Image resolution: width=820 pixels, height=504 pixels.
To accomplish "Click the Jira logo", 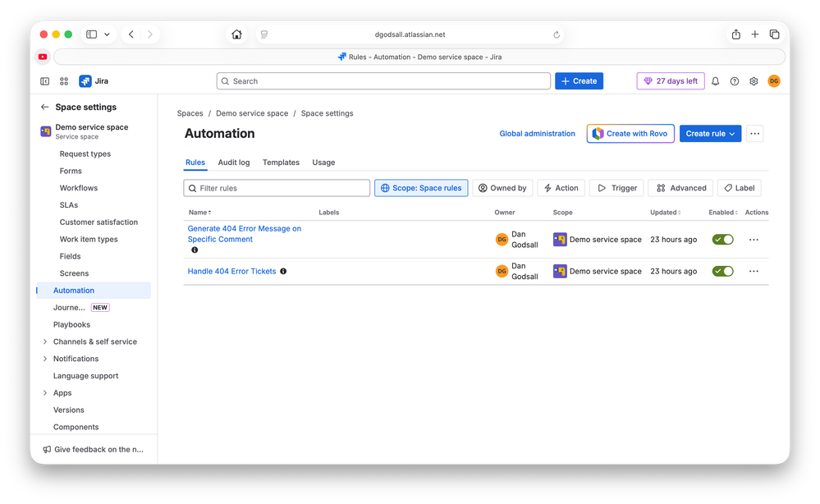I will pyautogui.click(x=94, y=81).
